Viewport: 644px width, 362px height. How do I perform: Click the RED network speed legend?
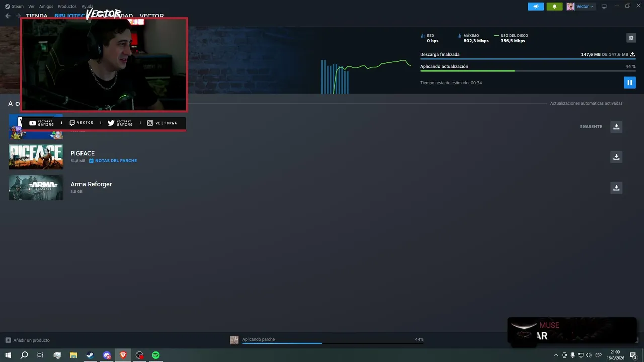click(430, 38)
